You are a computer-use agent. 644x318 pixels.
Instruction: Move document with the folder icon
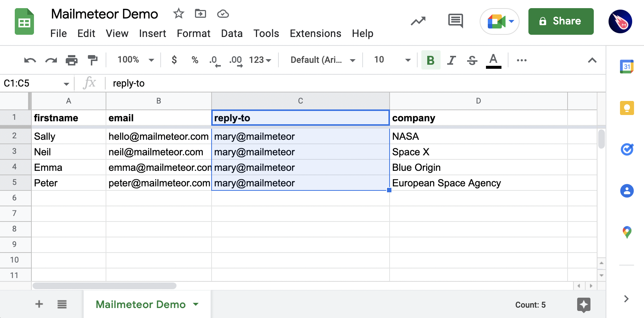point(200,14)
